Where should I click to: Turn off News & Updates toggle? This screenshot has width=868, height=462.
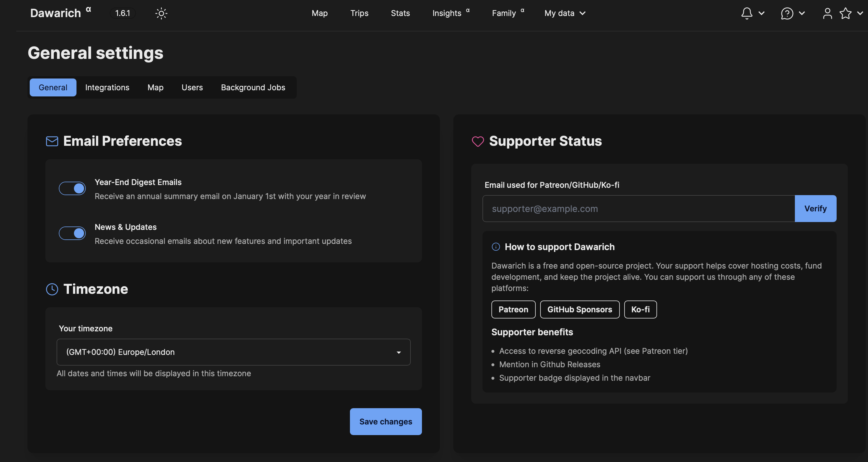click(x=72, y=233)
